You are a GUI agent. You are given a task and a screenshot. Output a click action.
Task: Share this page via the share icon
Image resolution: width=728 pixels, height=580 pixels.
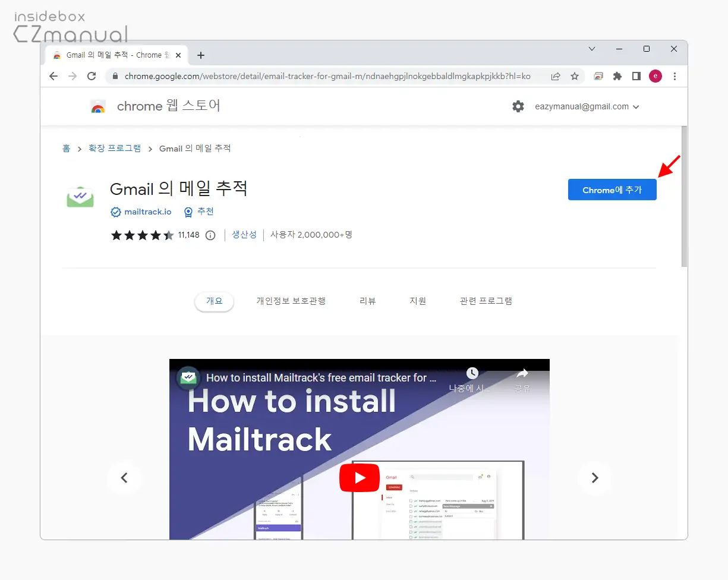[556, 76]
